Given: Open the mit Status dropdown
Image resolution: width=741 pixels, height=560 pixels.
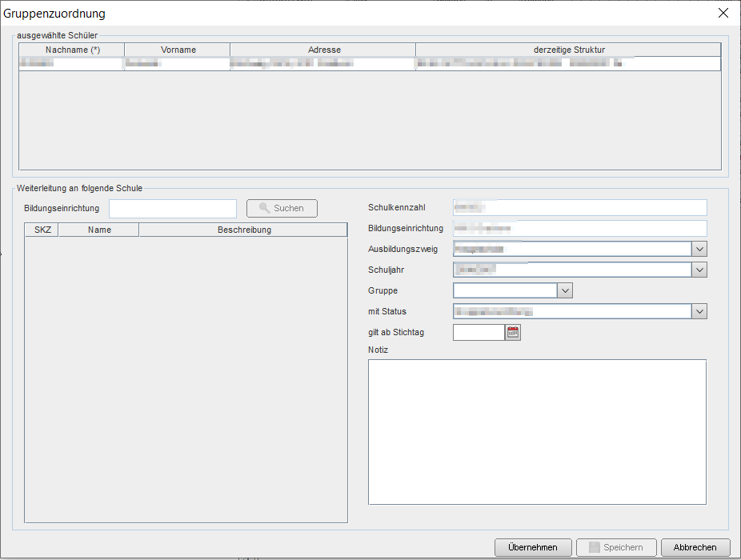Looking at the screenshot, I should [699, 311].
